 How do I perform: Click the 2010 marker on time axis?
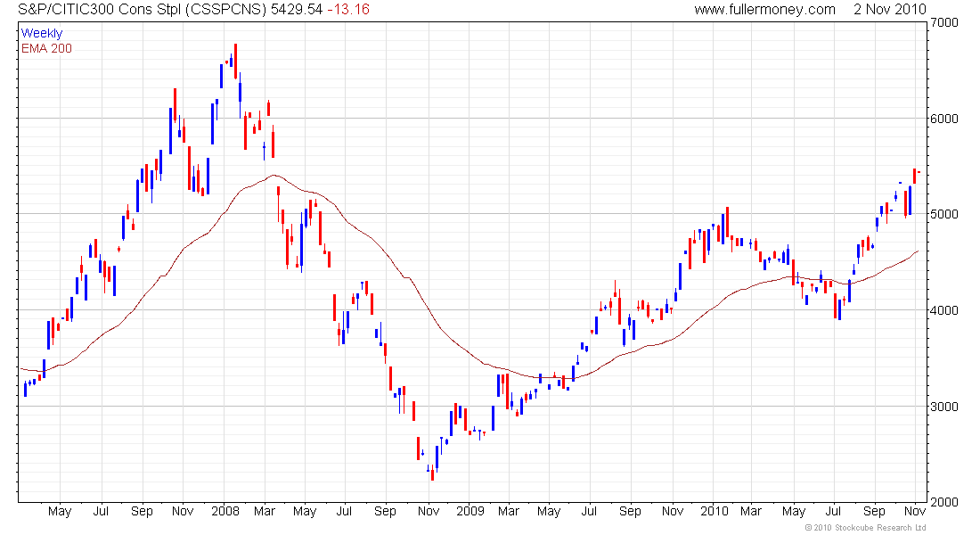click(715, 511)
